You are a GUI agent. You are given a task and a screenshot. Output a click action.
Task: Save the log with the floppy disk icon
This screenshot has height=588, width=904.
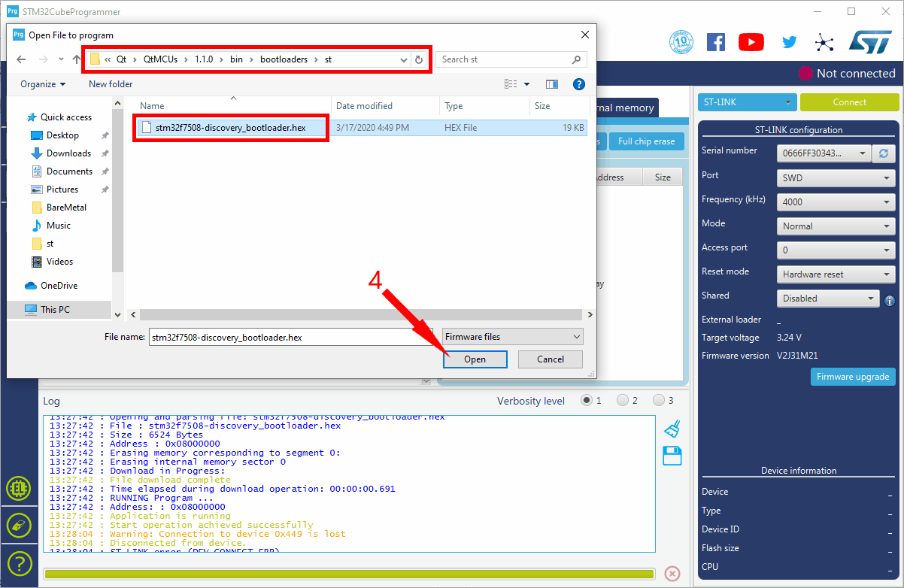pos(672,456)
